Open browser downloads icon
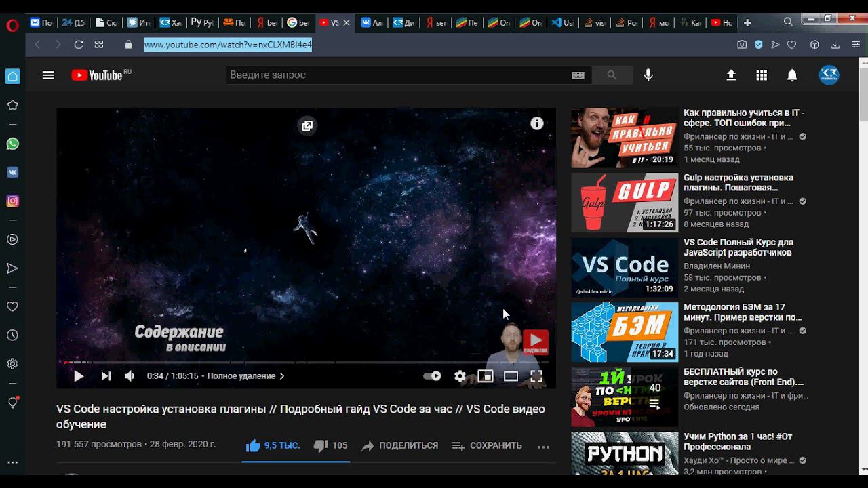 pyautogui.click(x=835, y=45)
